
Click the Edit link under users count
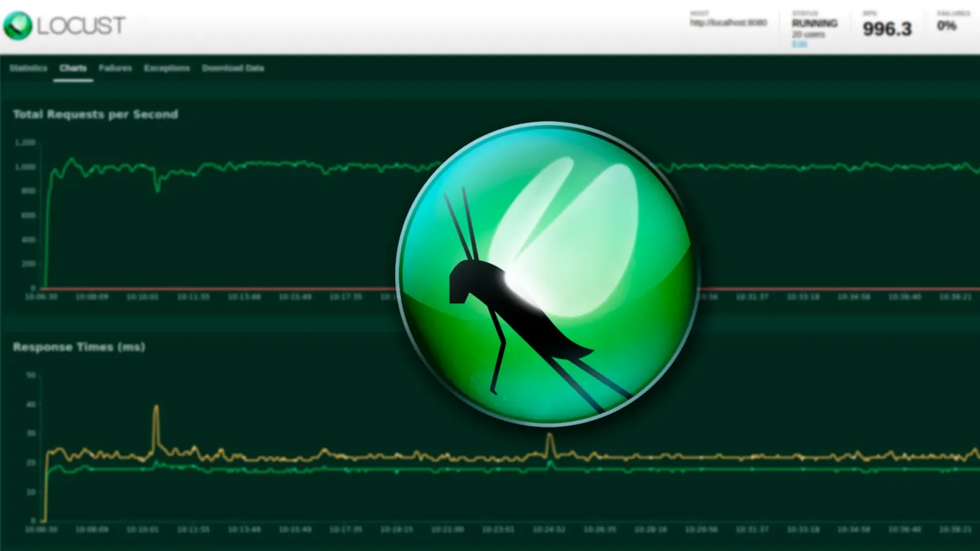[799, 44]
